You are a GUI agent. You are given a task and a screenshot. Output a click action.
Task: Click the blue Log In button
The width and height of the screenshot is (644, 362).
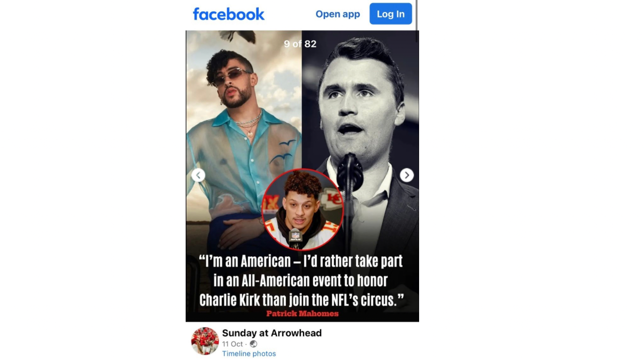point(391,14)
